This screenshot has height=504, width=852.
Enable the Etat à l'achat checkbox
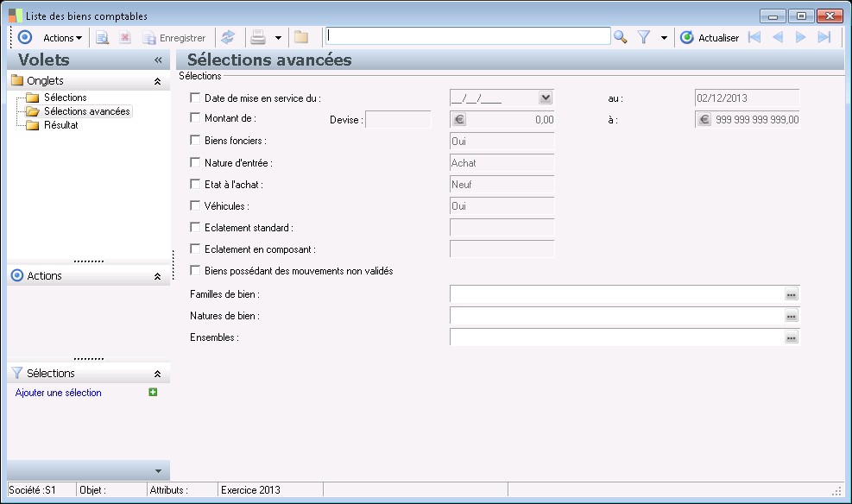(x=195, y=184)
